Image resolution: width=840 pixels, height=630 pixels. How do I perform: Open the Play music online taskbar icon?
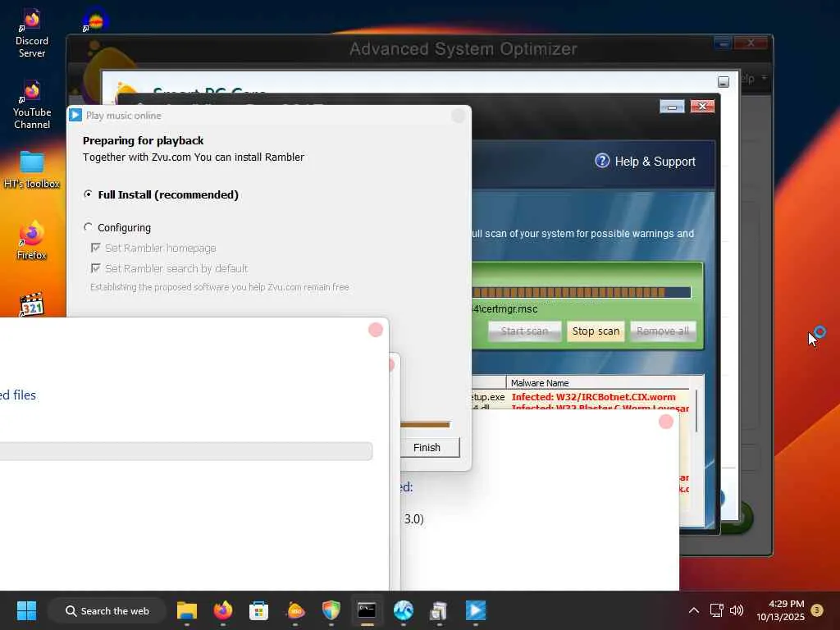tap(475, 610)
